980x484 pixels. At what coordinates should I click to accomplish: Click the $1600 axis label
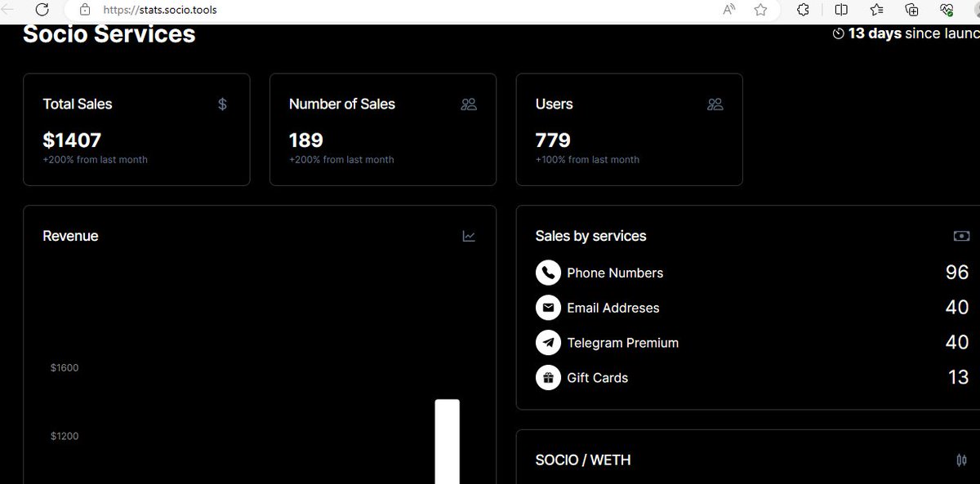65,368
